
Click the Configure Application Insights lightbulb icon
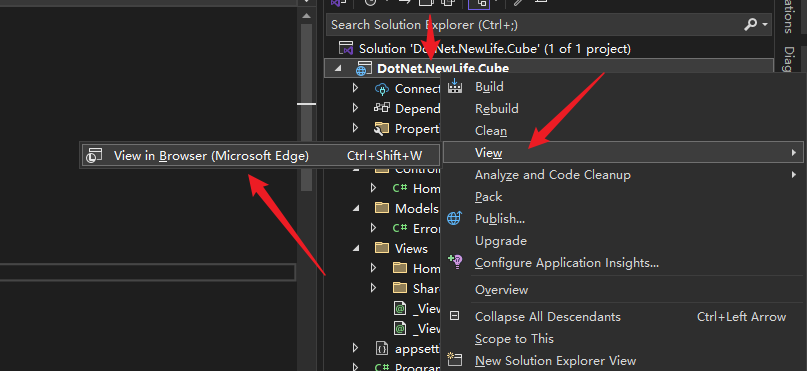[455, 262]
